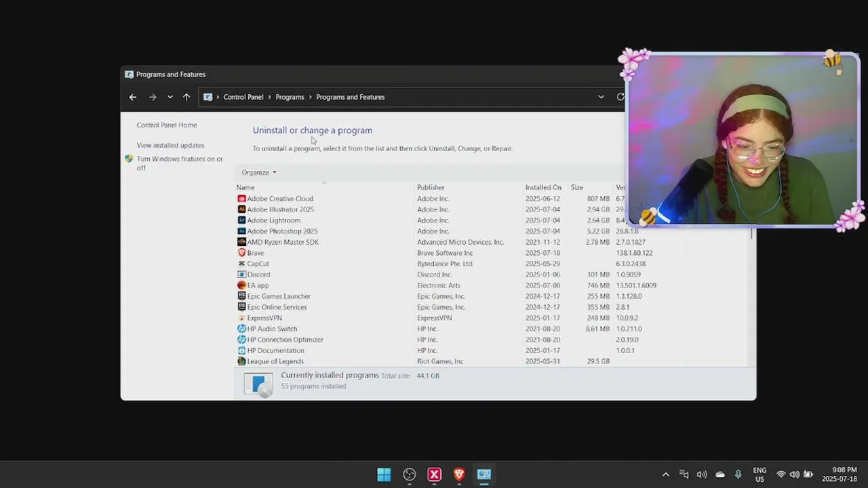Select the HP Connection Optimizer icon
Screen dimensions: 868x488
241,340
